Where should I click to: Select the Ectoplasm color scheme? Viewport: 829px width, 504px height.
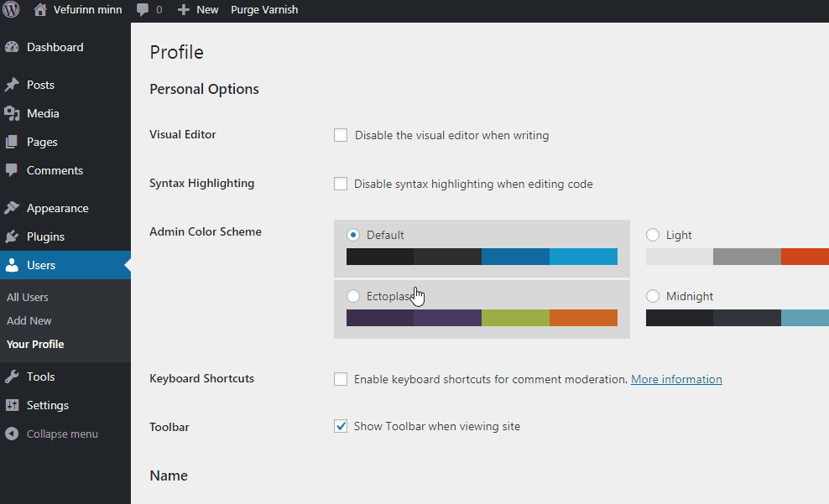coord(353,296)
